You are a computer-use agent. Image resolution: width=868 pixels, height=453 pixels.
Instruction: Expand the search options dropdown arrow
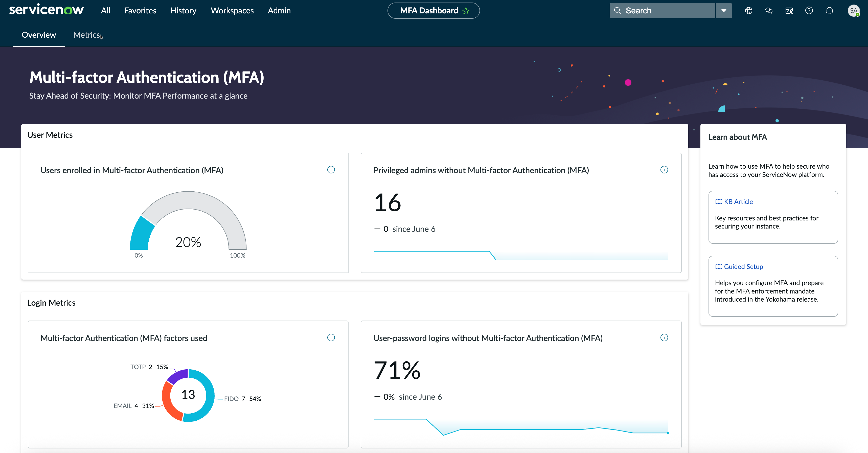723,10
